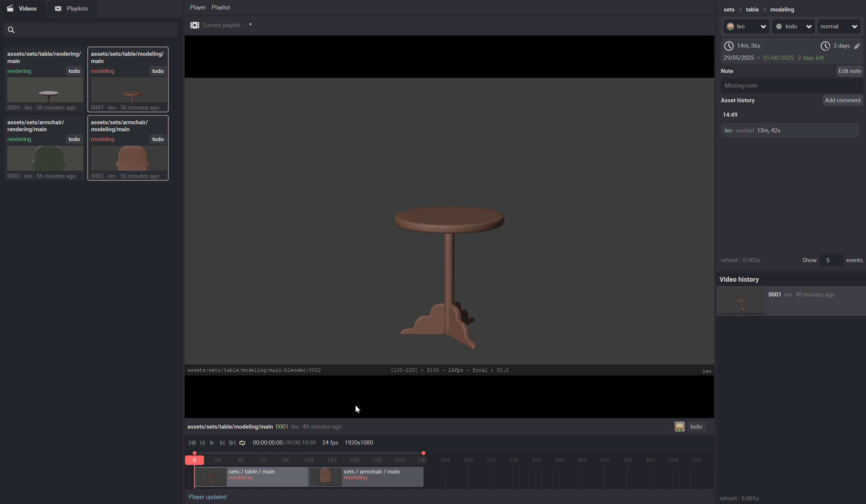This screenshot has width=866, height=504.
Task: Step back one frame
Action: pos(202,443)
